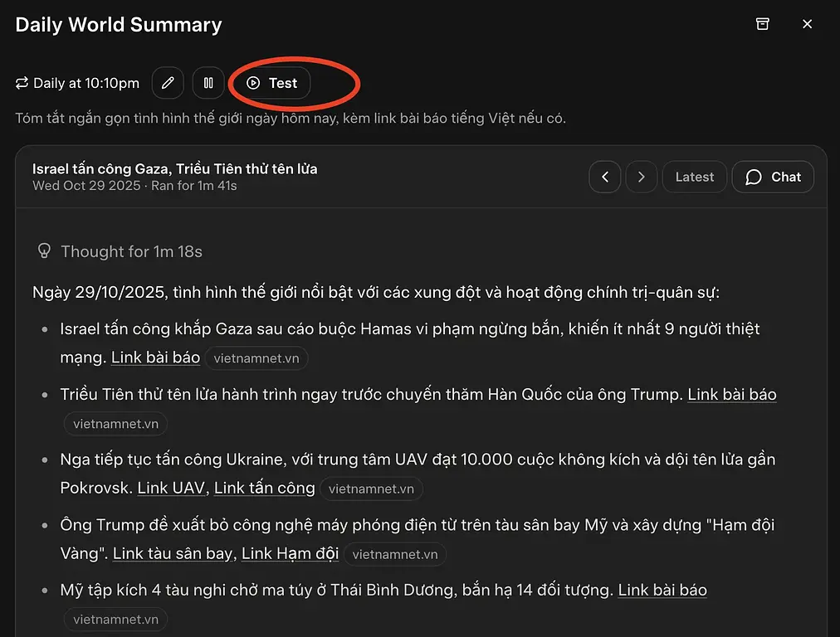The image size is (840, 637).
Task: Open 'Link tấn công' article link
Action: [x=264, y=488]
